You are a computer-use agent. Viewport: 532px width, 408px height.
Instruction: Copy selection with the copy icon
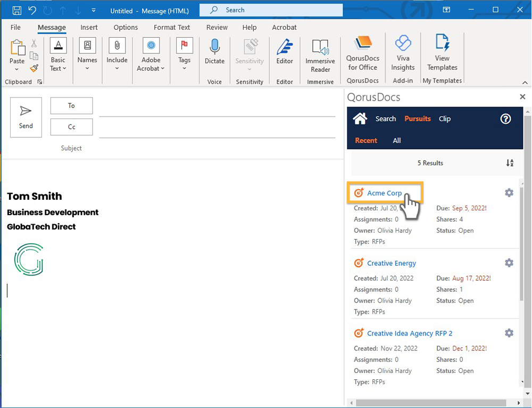(34, 56)
